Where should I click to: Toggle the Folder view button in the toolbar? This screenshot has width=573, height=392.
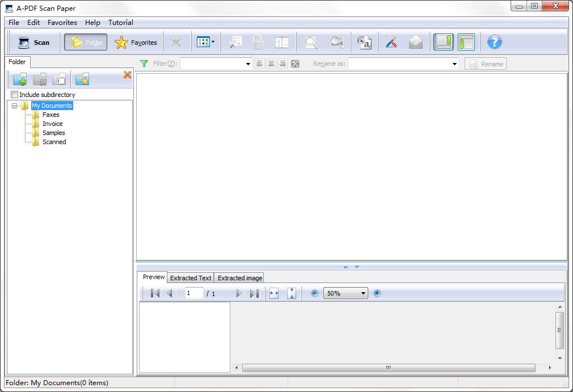tap(86, 42)
